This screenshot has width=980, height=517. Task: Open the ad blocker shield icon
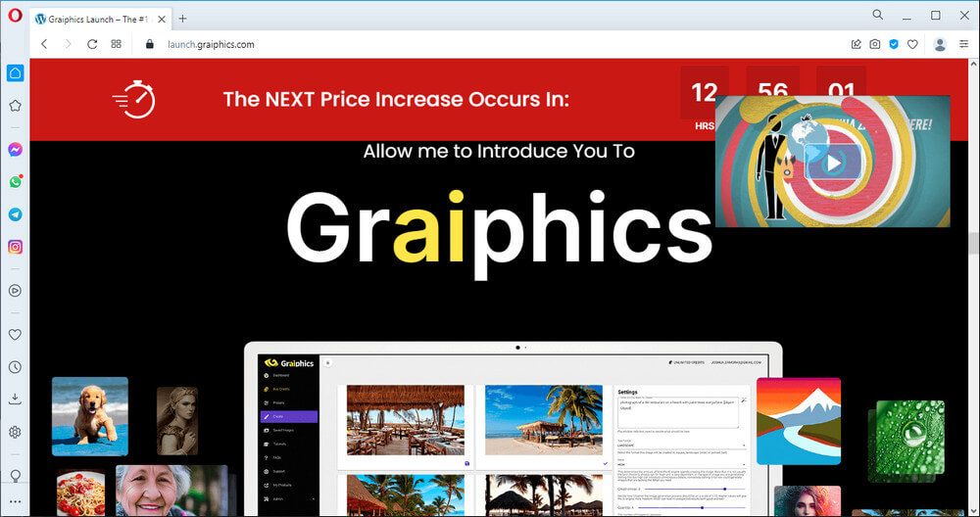(x=894, y=44)
